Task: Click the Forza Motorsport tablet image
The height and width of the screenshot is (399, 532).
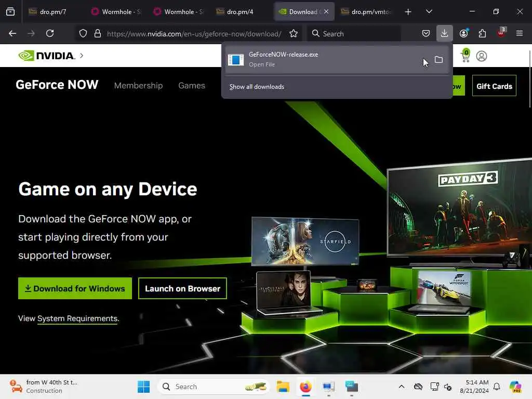Action: [x=444, y=288]
